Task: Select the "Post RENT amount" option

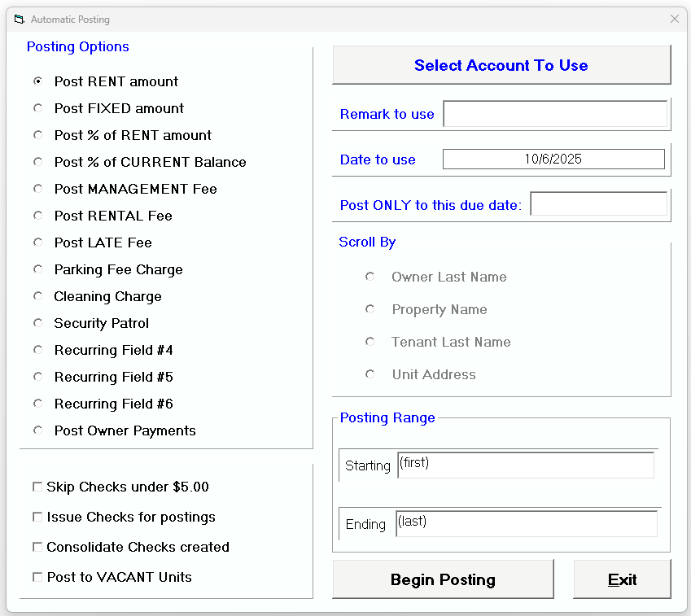Action: (x=37, y=81)
